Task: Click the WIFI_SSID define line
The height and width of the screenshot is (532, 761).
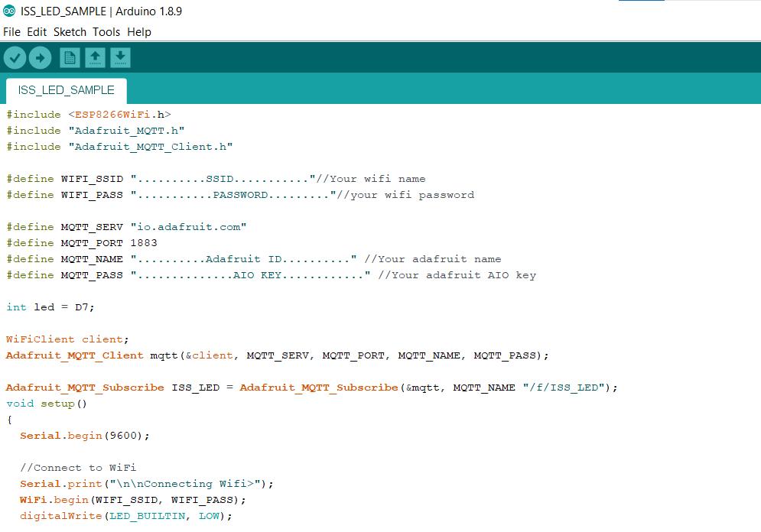Action: [x=216, y=178]
